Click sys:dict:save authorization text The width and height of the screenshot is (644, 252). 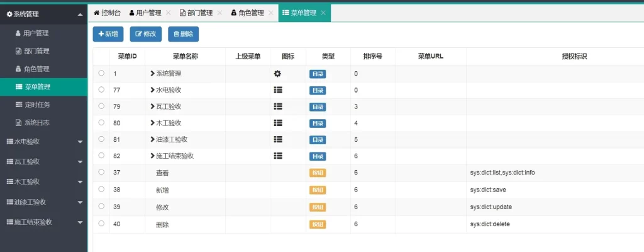pos(489,190)
